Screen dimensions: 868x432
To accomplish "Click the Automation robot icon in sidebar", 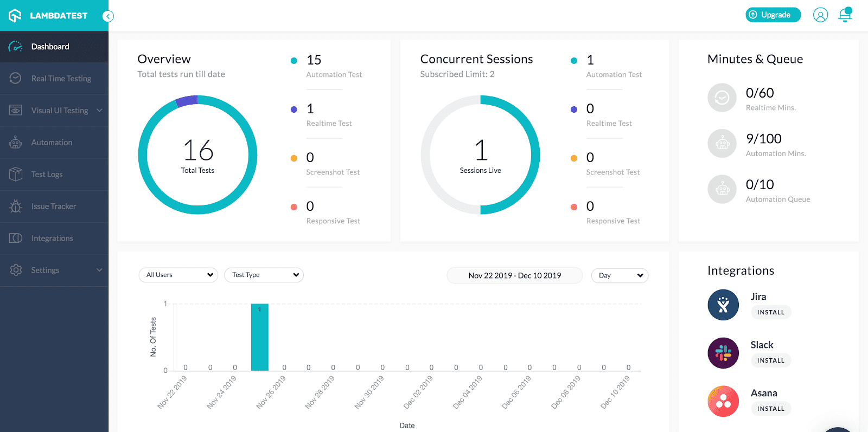I will pyautogui.click(x=16, y=143).
